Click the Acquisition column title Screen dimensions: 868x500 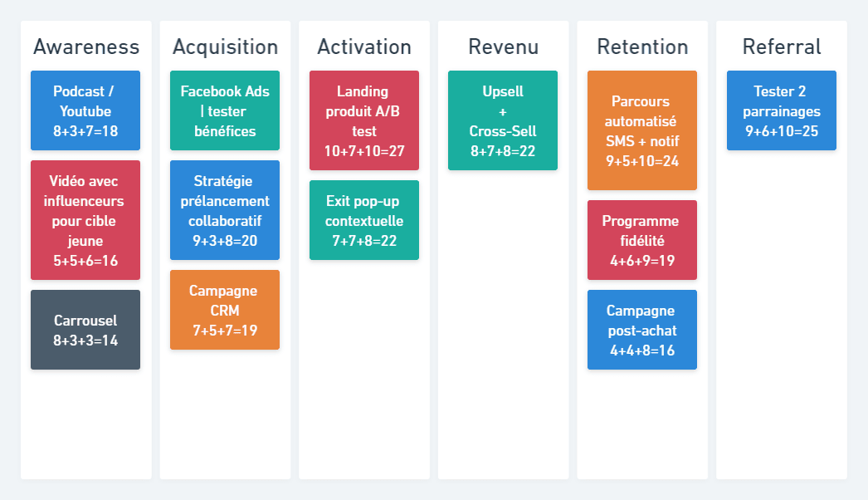[226, 47]
